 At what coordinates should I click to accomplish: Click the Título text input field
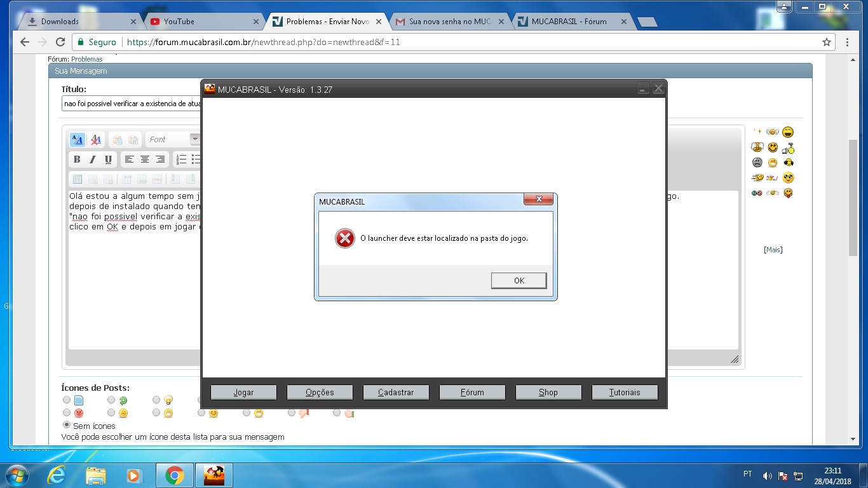tap(131, 103)
